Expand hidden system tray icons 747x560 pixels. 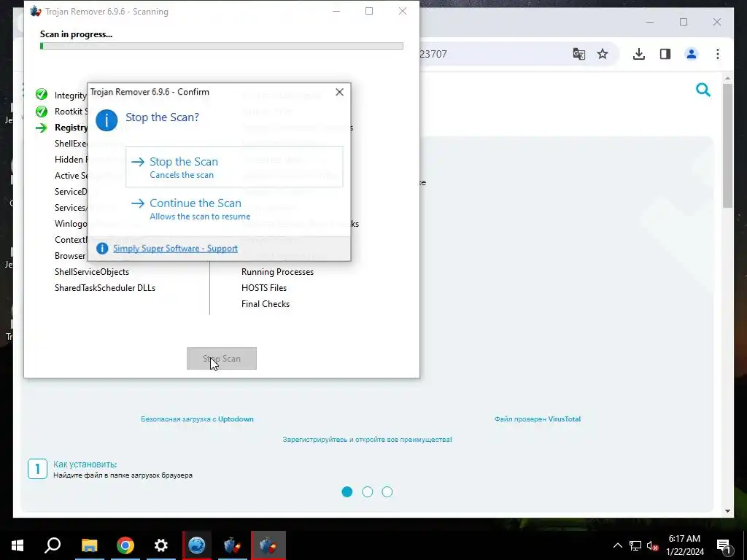click(617, 545)
